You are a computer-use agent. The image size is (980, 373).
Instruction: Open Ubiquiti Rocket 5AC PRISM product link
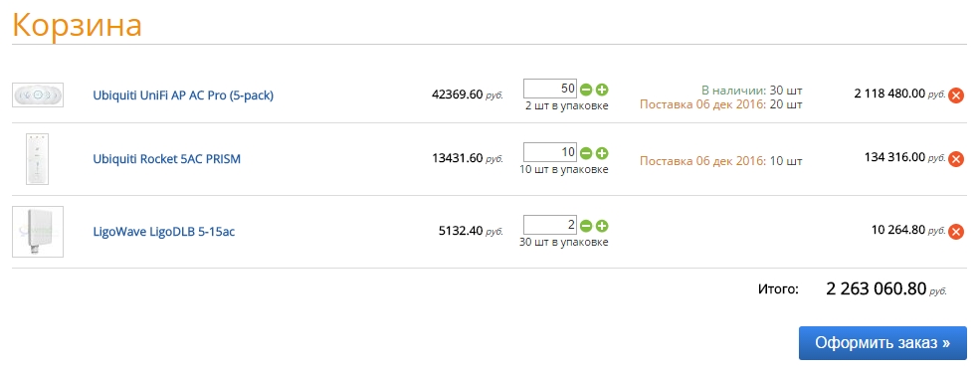click(166, 159)
